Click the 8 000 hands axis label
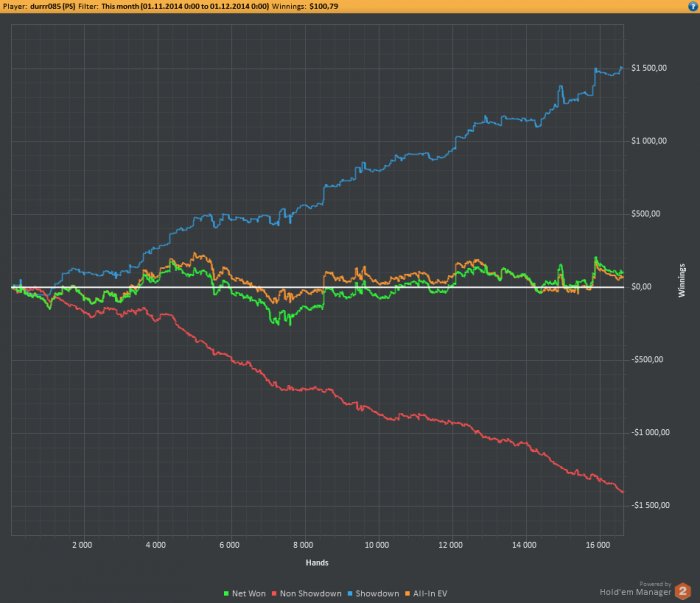This screenshot has height=603, width=700. (x=303, y=545)
